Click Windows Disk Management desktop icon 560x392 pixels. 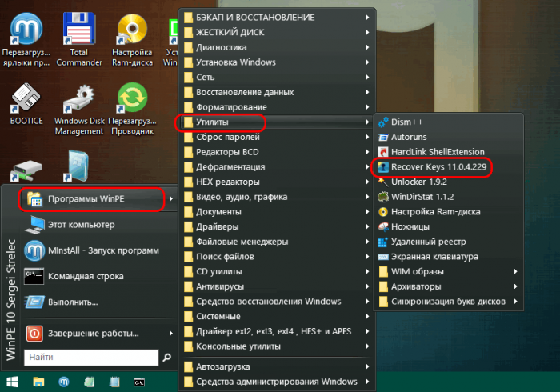[79, 110]
